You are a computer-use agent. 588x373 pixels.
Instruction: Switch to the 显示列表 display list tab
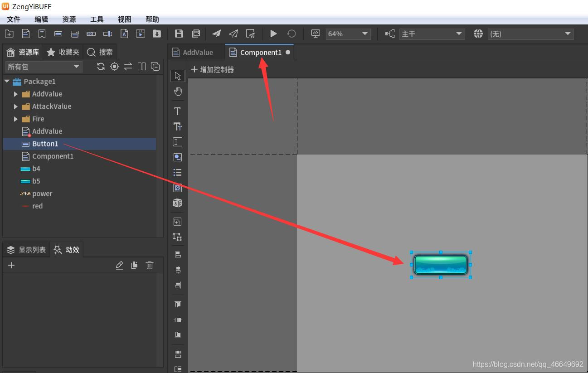[26, 250]
